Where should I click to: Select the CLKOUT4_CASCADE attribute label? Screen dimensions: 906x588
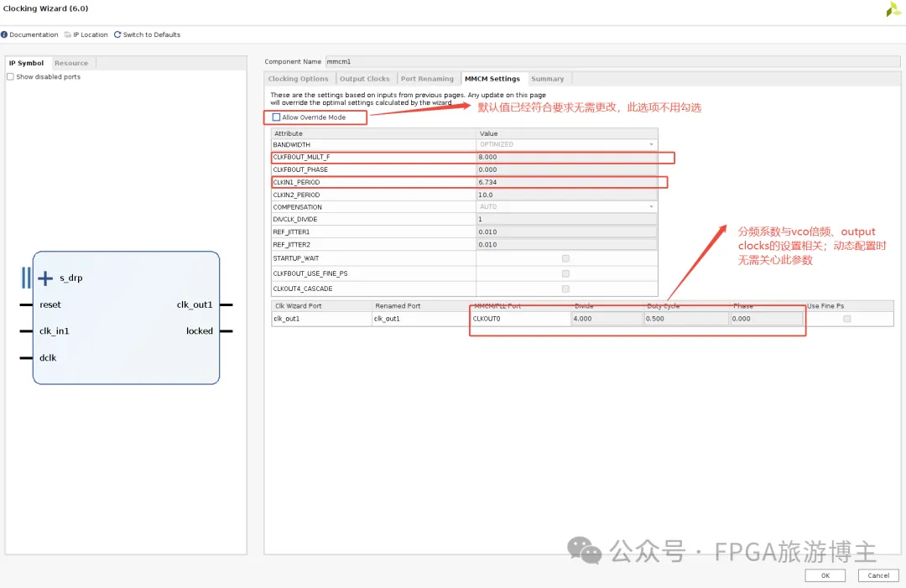click(x=303, y=289)
